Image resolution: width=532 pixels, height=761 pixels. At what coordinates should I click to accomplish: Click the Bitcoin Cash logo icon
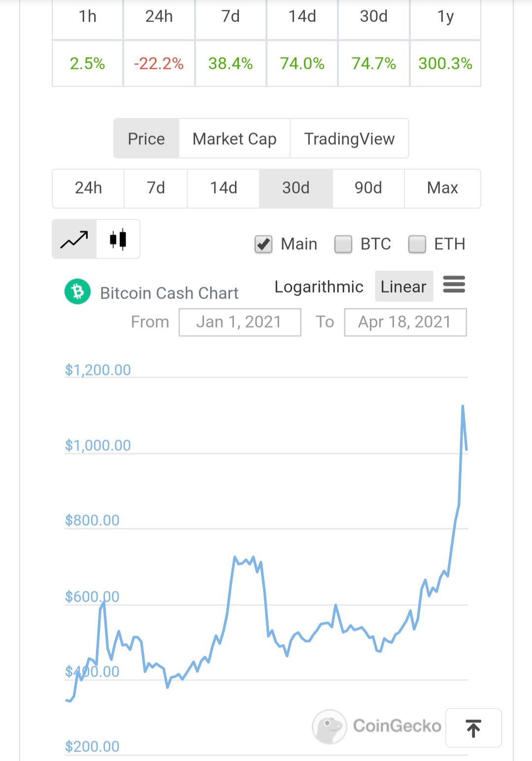pos(77,292)
